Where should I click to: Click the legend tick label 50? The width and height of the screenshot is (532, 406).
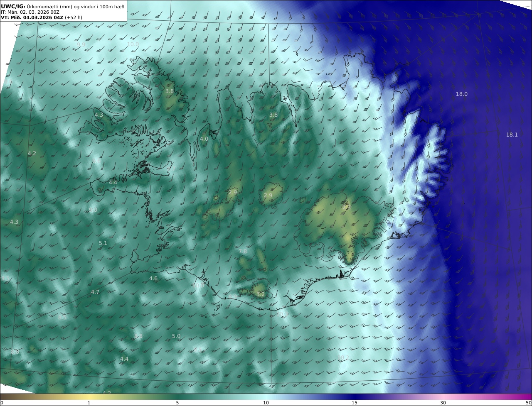[x=528, y=403]
